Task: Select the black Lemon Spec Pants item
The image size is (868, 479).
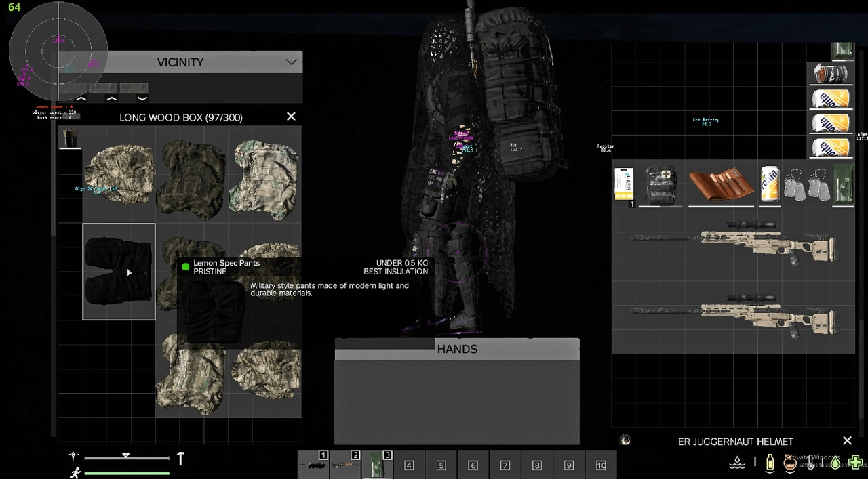Action: 119,271
